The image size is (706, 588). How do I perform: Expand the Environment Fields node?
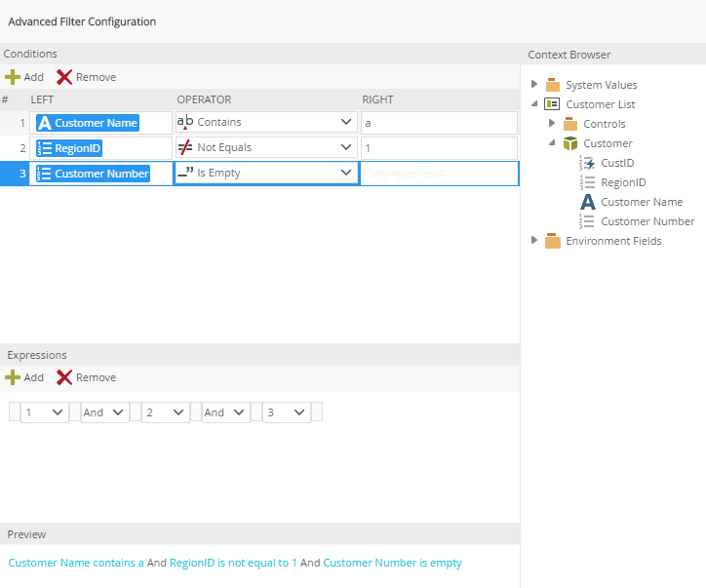(x=534, y=241)
